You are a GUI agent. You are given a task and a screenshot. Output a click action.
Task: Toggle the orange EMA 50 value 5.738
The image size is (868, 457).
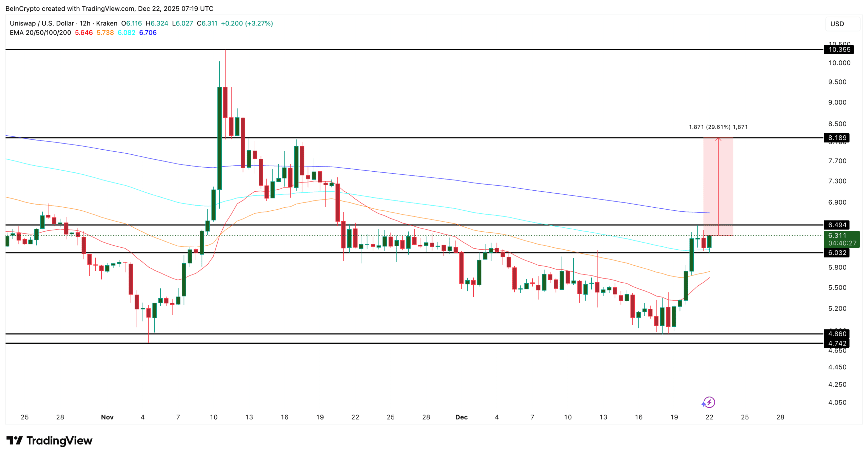105,33
